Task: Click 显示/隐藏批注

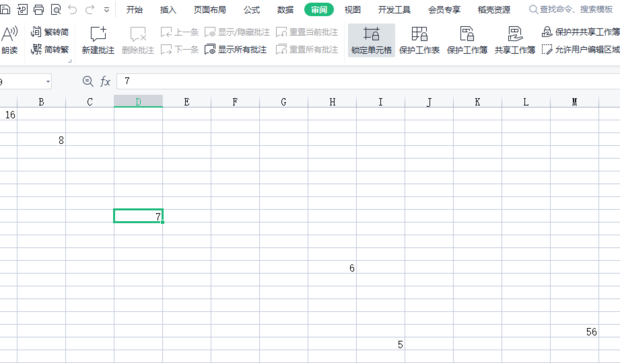Action: (x=237, y=32)
